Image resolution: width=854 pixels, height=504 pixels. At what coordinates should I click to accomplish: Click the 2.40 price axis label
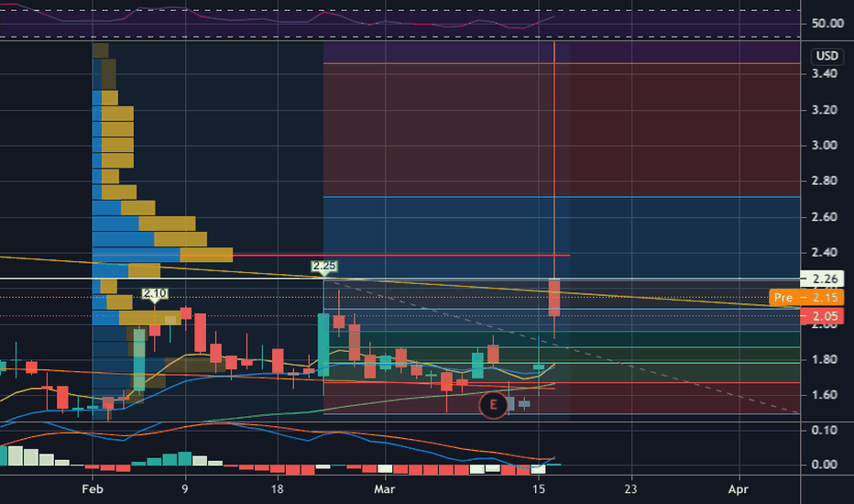pyautogui.click(x=824, y=252)
